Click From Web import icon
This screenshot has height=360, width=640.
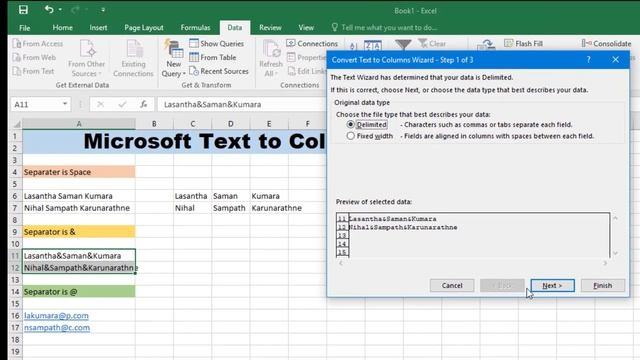tap(17, 58)
